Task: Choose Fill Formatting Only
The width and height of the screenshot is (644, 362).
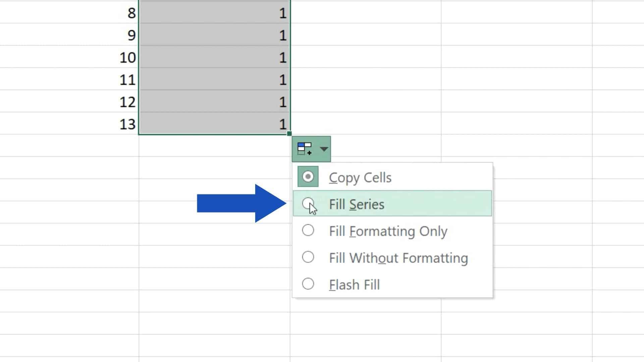Action: pyautogui.click(x=308, y=230)
